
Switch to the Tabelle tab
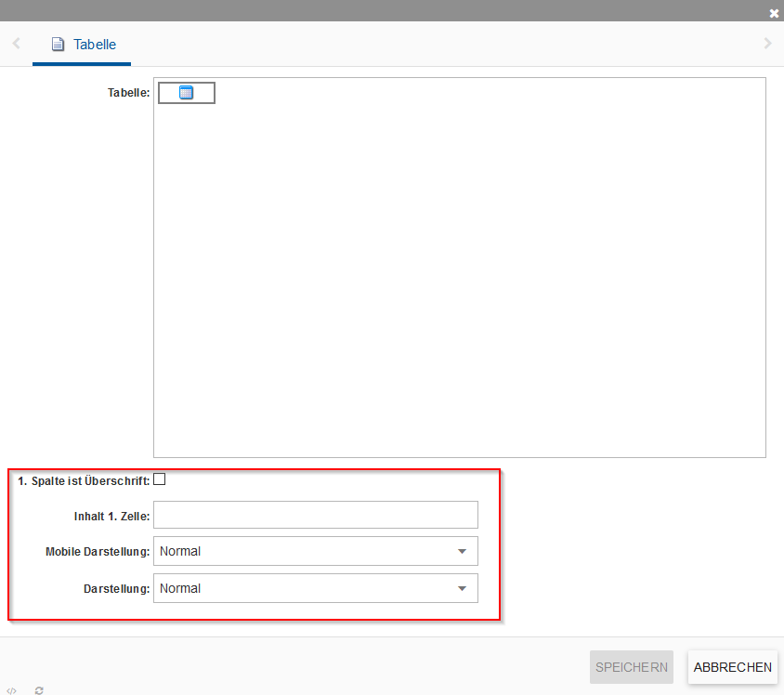pyautogui.click(x=94, y=45)
